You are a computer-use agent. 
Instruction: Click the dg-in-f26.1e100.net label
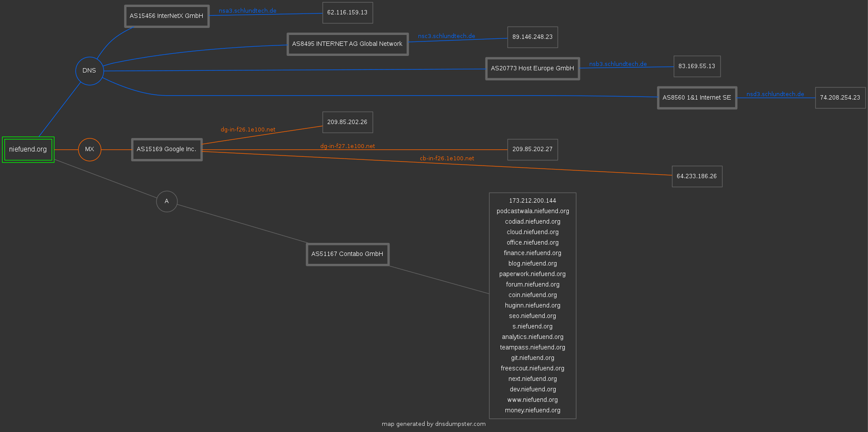point(248,130)
